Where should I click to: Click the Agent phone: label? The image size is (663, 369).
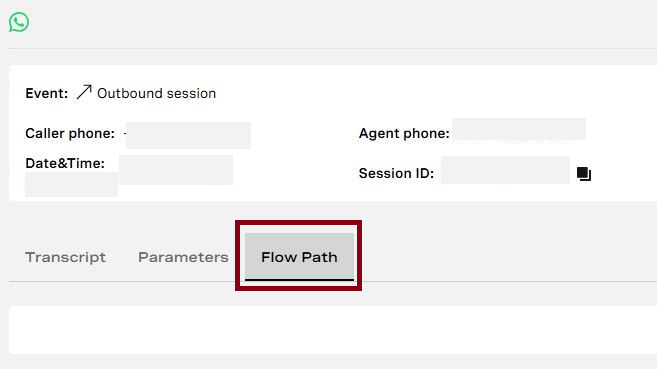[x=404, y=133]
